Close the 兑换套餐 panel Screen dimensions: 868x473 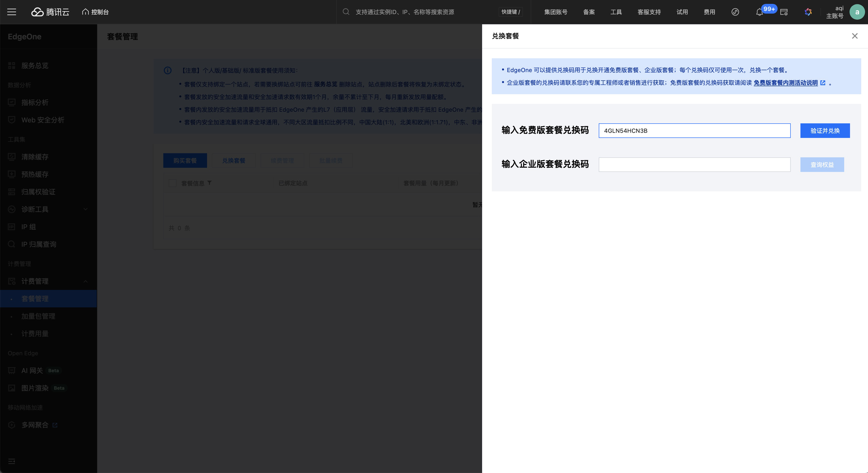tap(855, 36)
